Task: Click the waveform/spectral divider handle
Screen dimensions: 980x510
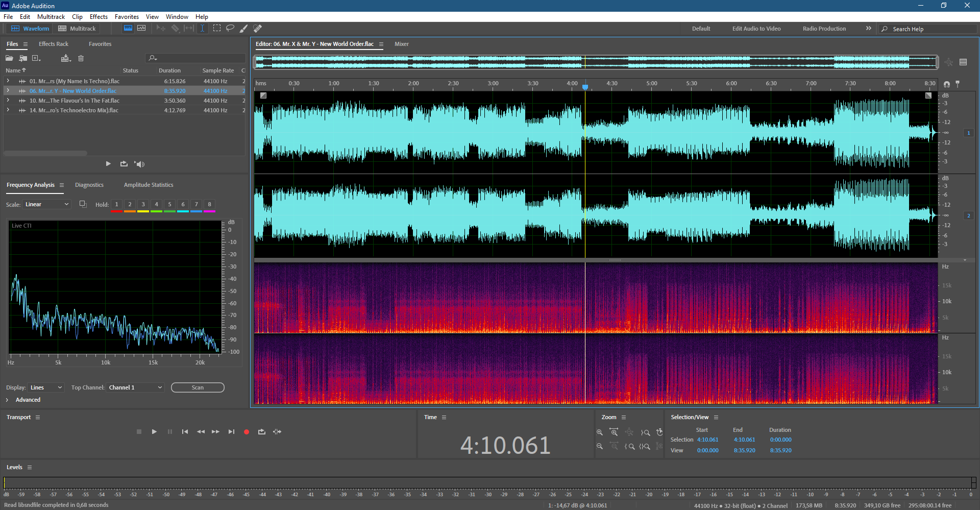Action: tap(615, 260)
